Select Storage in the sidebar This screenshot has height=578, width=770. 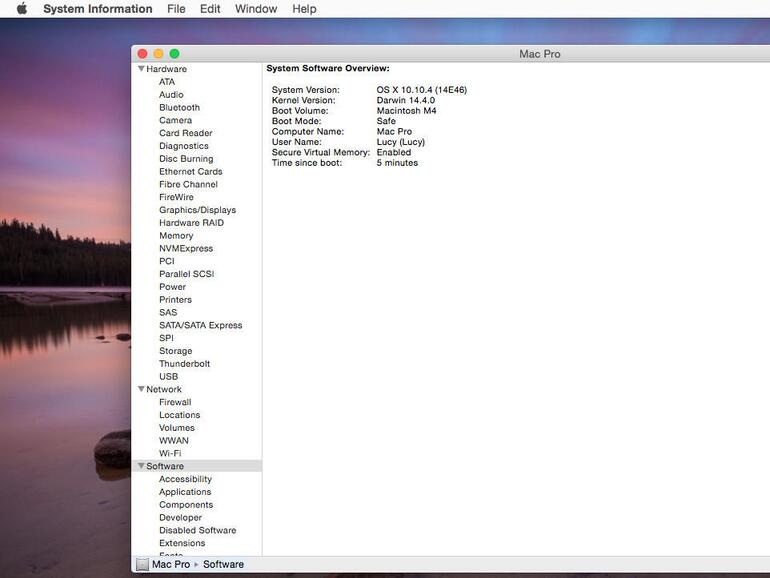[x=175, y=351]
